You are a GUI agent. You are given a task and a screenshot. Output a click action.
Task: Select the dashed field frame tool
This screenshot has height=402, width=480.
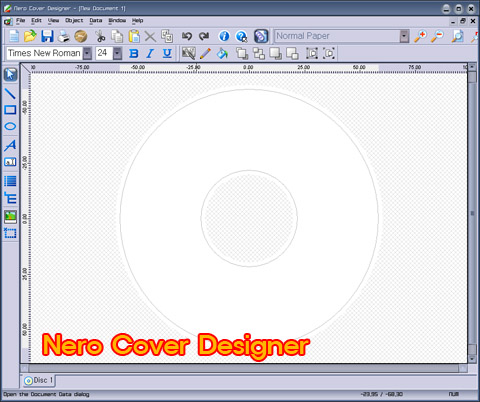pyautogui.click(x=10, y=233)
